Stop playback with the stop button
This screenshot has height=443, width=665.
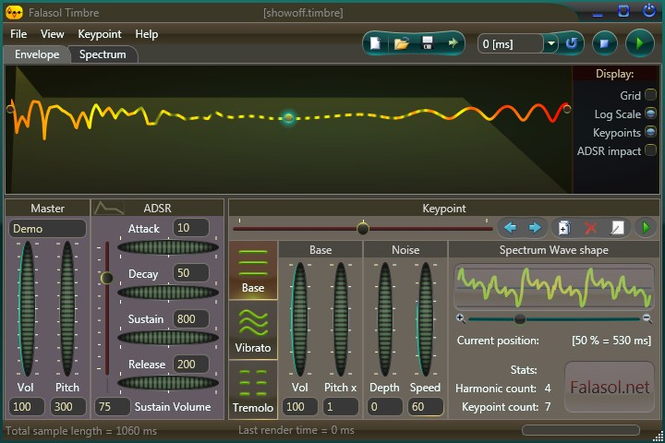(604, 43)
